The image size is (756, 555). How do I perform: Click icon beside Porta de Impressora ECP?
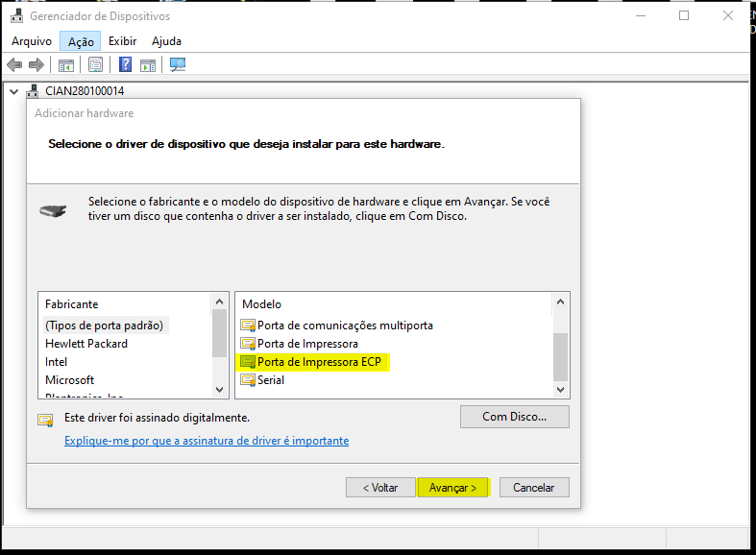click(x=248, y=362)
